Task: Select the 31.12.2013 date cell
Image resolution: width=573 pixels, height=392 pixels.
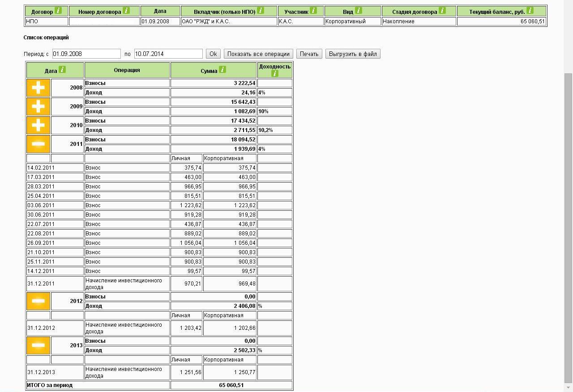Action: 55,372
